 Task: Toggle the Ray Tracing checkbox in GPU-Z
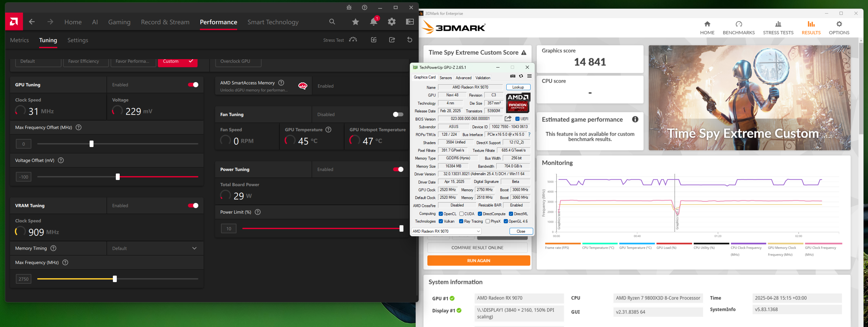(461, 221)
